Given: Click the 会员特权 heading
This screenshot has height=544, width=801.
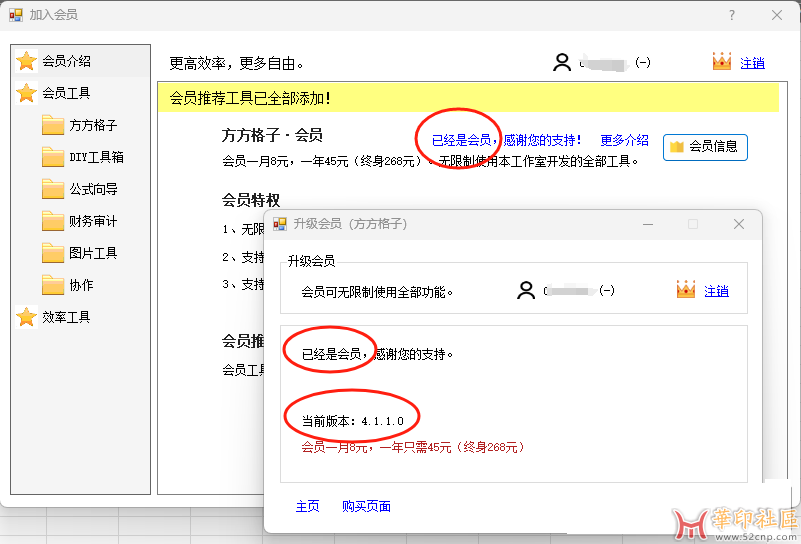Looking at the screenshot, I should pos(251,200).
